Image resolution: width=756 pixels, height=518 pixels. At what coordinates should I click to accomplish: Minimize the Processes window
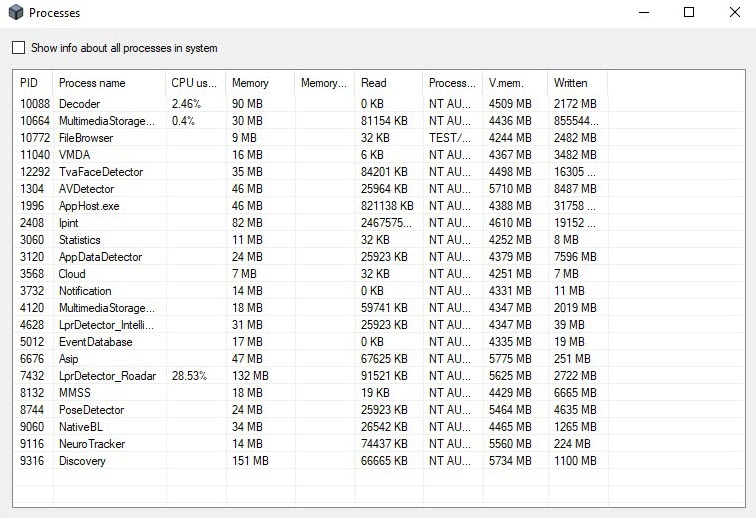click(643, 13)
